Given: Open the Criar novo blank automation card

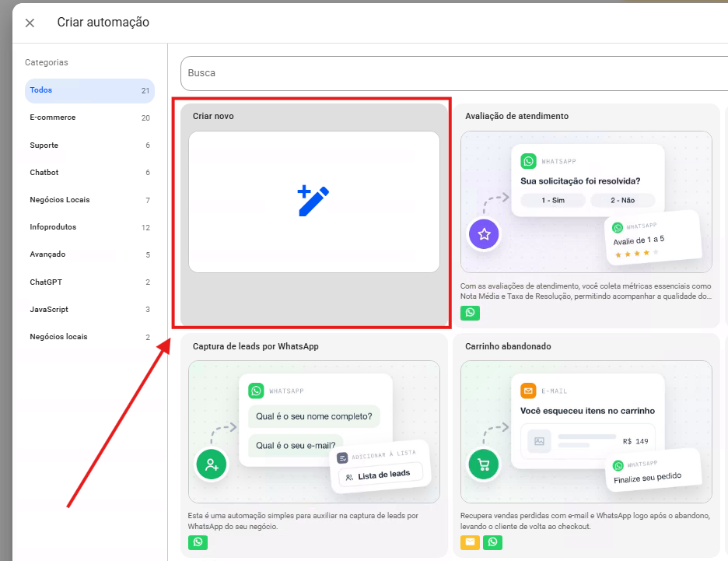Looking at the screenshot, I should point(314,216).
